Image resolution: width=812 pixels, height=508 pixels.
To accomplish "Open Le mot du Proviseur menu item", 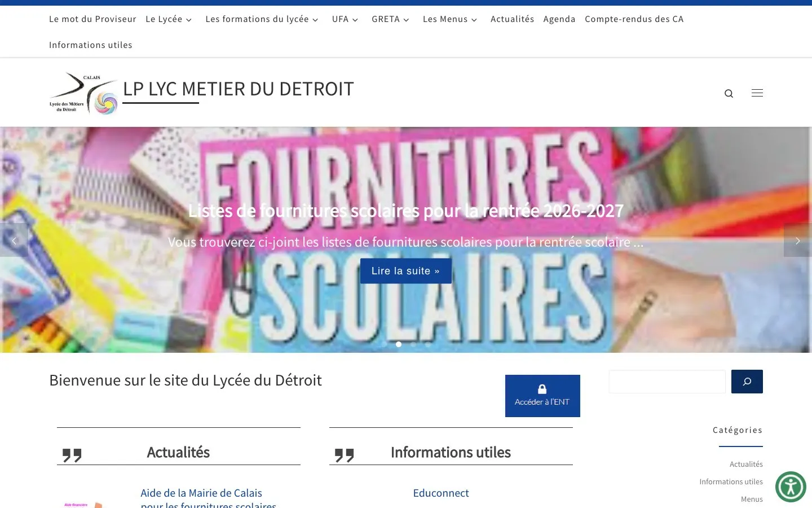I will [92, 19].
